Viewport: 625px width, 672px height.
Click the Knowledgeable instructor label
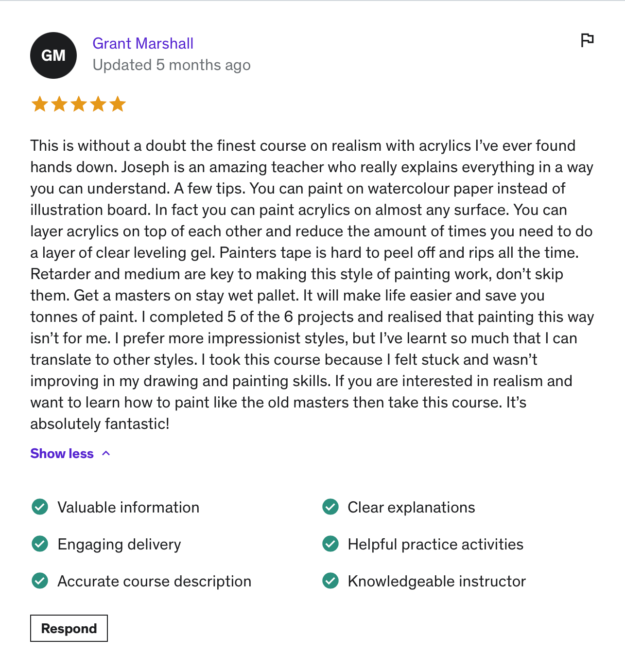(436, 581)
